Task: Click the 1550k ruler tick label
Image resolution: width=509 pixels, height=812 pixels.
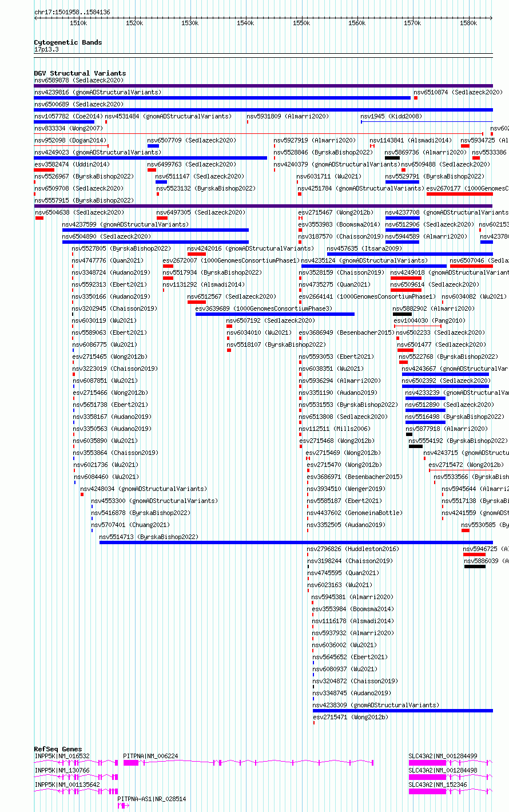Action: (301, 23)
